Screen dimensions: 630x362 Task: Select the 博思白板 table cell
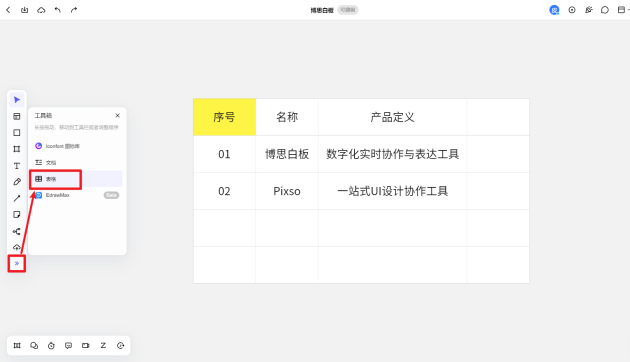[x=287, y=154]
